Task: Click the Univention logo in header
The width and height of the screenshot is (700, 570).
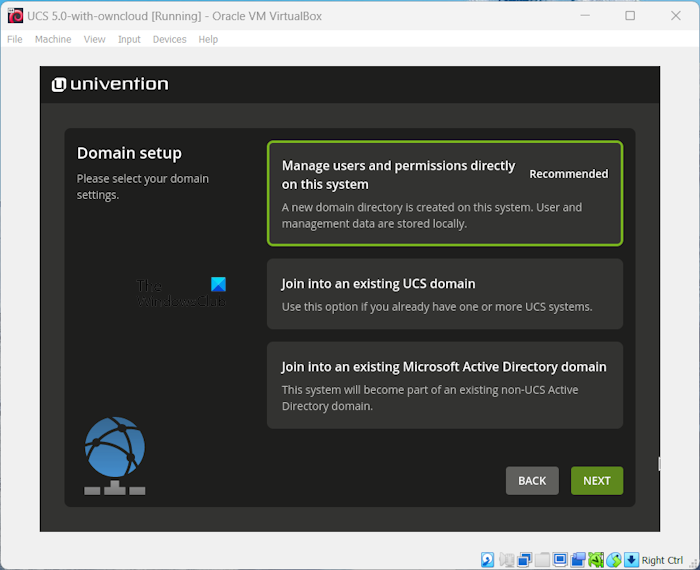Action: pos(111,84)
